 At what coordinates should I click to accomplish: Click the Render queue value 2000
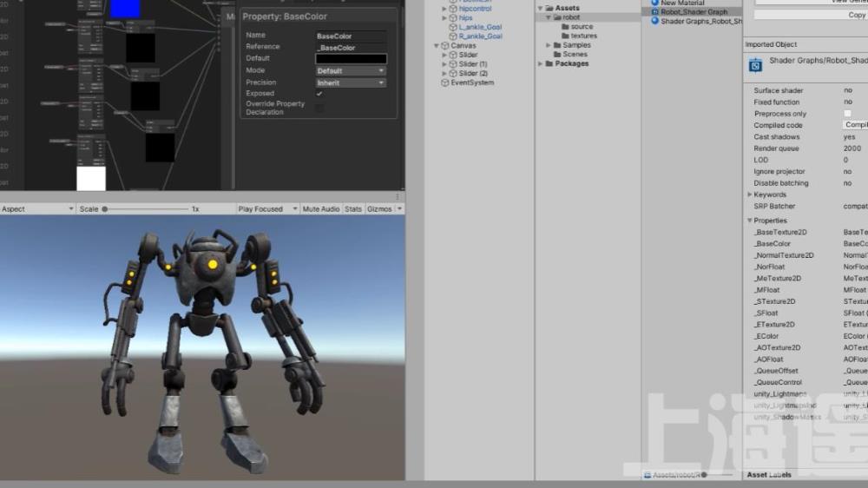pyautogui.click(x=852, y=148)
